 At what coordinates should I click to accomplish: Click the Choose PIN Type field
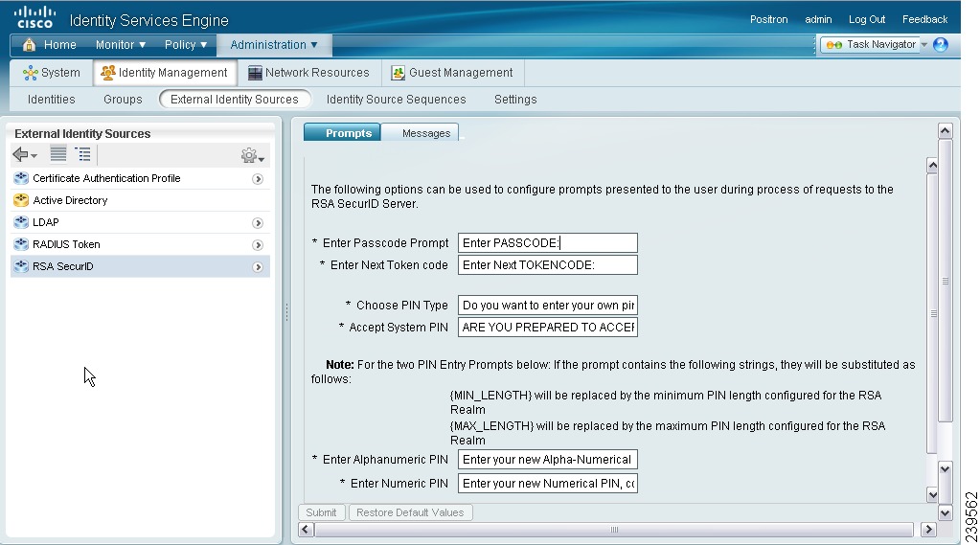tap(548, 305)
